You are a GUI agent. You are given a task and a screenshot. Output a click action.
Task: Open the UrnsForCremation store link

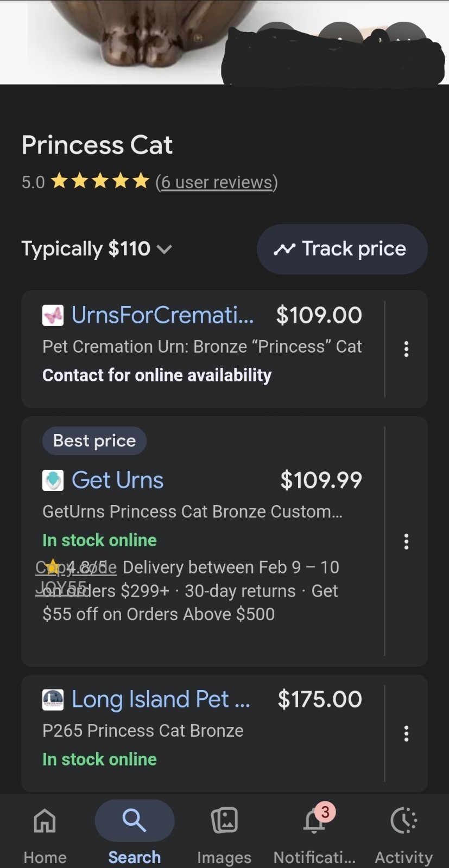[162, 315]
